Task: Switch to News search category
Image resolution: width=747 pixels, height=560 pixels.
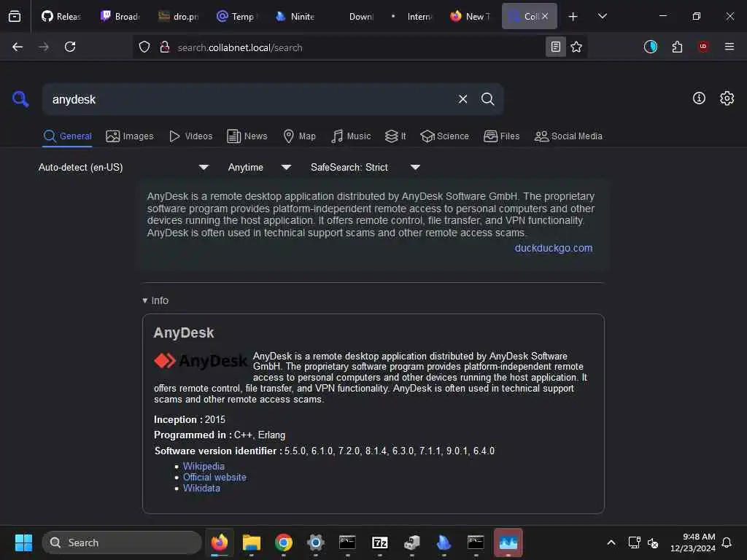Action: point(247,136)
